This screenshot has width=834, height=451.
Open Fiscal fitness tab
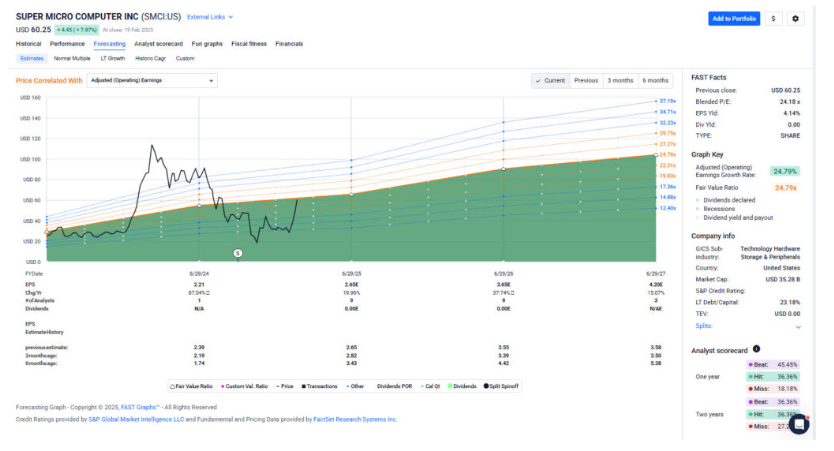(x=249, y=44)
